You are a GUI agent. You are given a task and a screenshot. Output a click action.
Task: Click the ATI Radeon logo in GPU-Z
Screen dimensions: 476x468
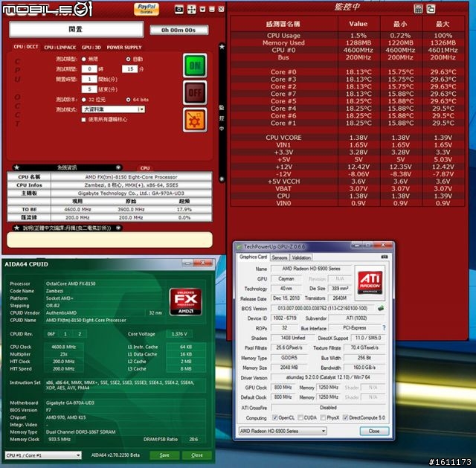click(370, 283)
